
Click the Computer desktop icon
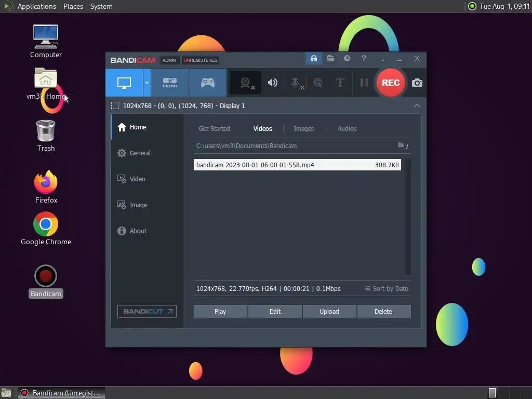(x=46, y=42)
